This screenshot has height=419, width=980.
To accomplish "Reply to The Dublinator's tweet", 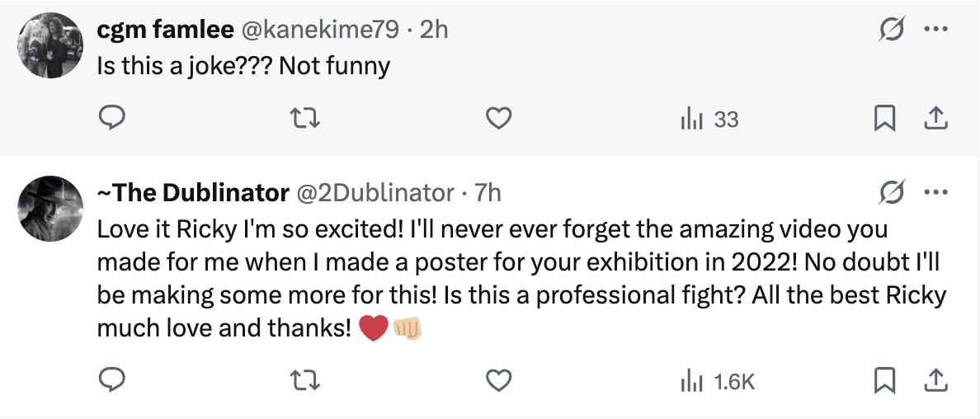I will click(111, 380).
